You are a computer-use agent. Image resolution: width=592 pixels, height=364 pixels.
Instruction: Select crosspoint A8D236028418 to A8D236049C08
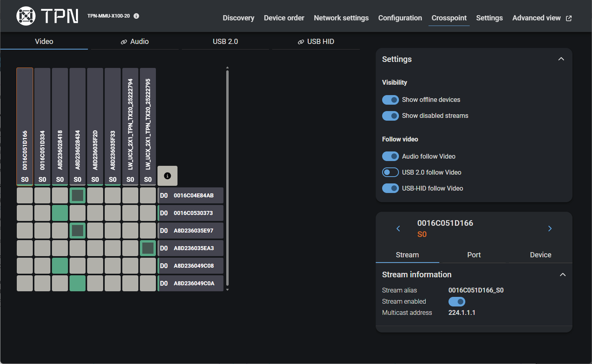(60, 266)
